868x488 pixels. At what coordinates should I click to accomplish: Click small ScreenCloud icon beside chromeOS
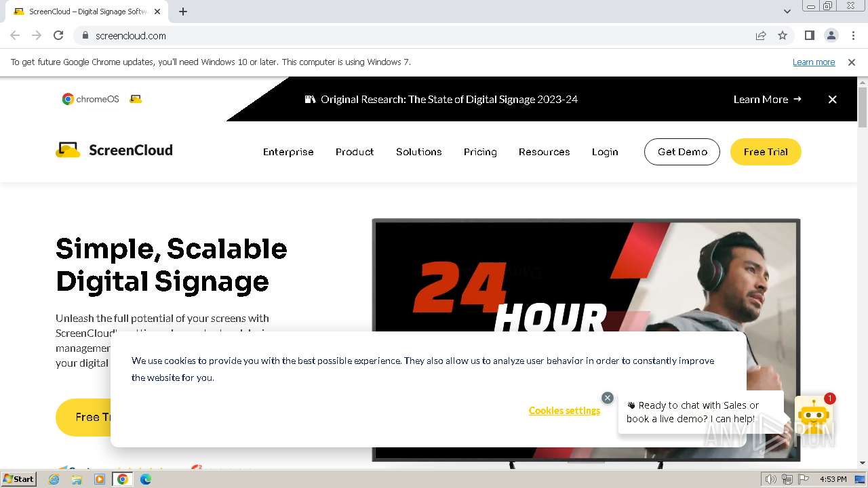click(x=136, y=99)
